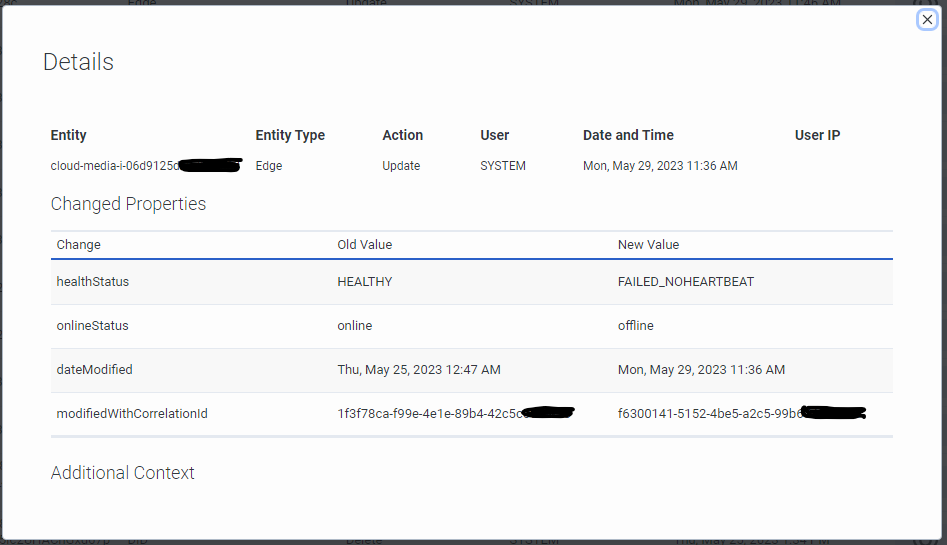The height and width of the screenshot is (545, 947).
Task: Click the SYSTEM user value
Action: [x=503, y=166]
